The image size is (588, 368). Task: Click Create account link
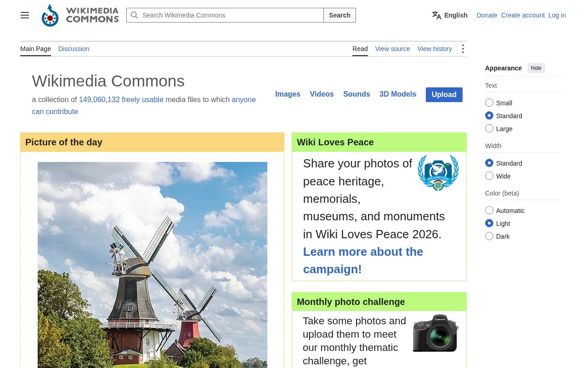(523, 15)
